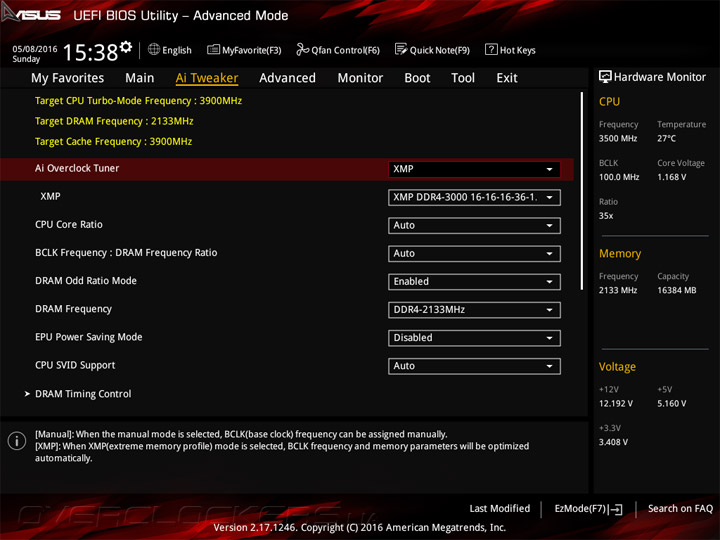Click the Hardware Monitor screen icon
Screen dimensions: 720x540
tap(605, 77)
